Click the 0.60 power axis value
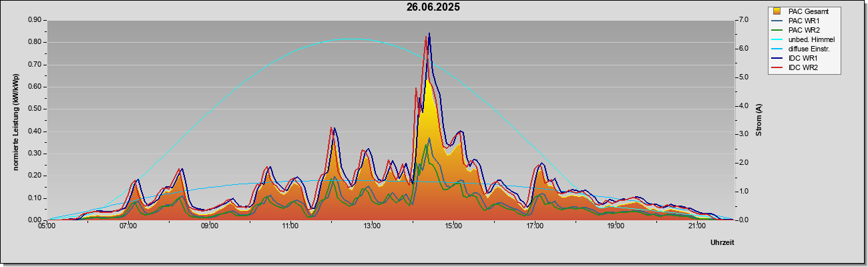 (x=35, y=87)
